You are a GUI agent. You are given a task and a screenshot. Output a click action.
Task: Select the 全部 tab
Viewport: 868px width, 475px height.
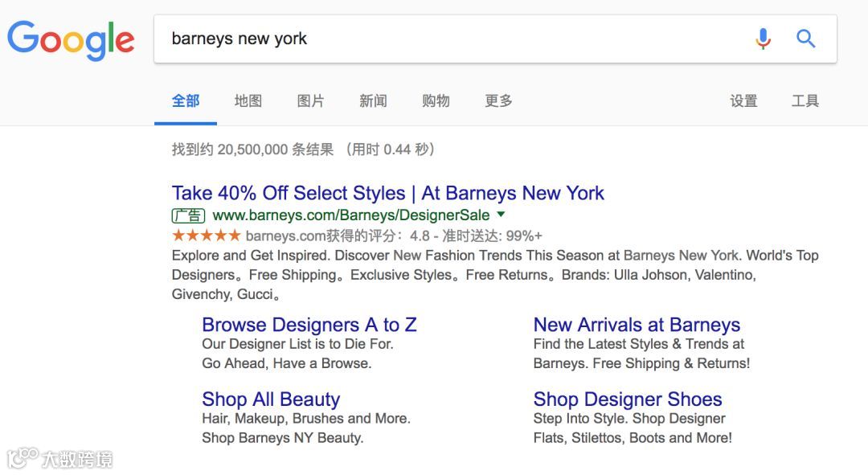(x=186, y=100)
